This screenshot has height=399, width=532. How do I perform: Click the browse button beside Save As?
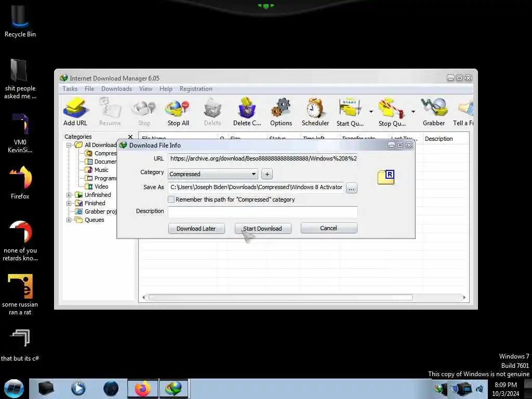(352, 188)
